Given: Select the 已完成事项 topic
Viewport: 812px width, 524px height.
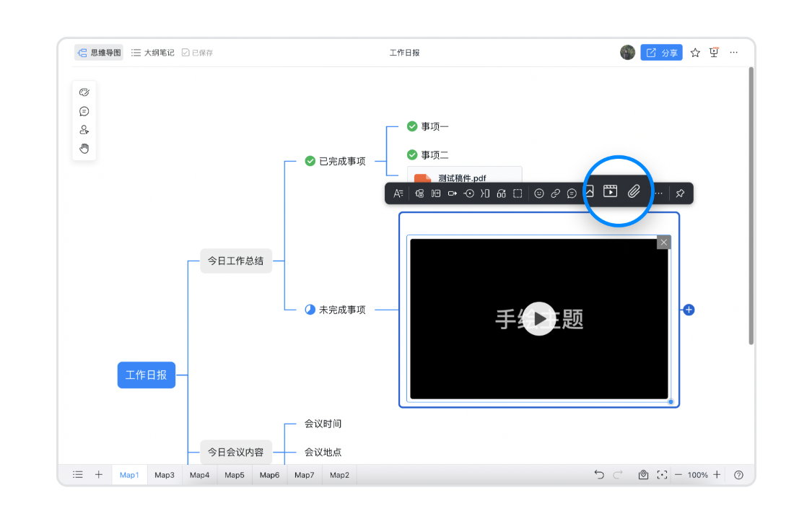Looking at the screenshot, I should [342, 161].
